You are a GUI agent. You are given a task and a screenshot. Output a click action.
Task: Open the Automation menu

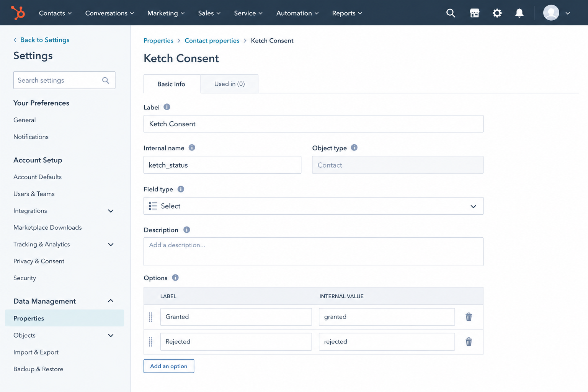click(297, 13)
